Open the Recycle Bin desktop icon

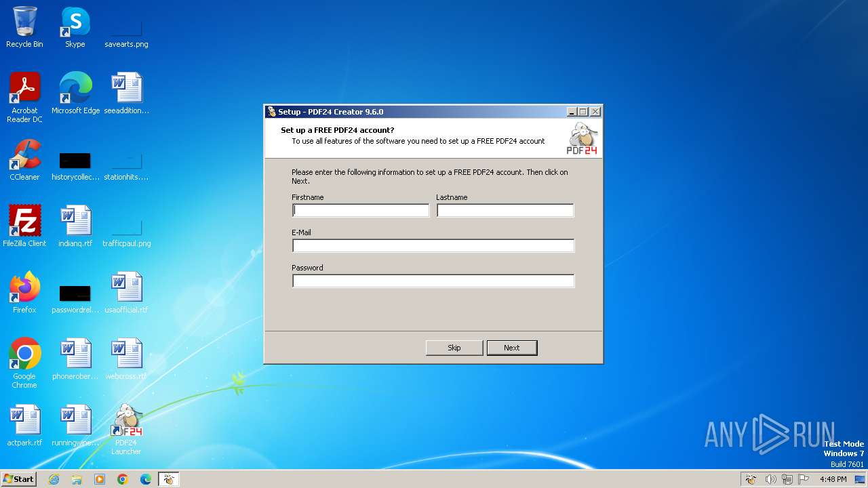pyautogui.click(x=24, y=27)
